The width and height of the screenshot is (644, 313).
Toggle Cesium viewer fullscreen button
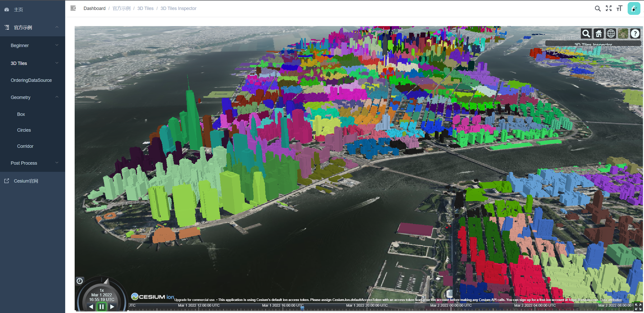click(638, 306)
